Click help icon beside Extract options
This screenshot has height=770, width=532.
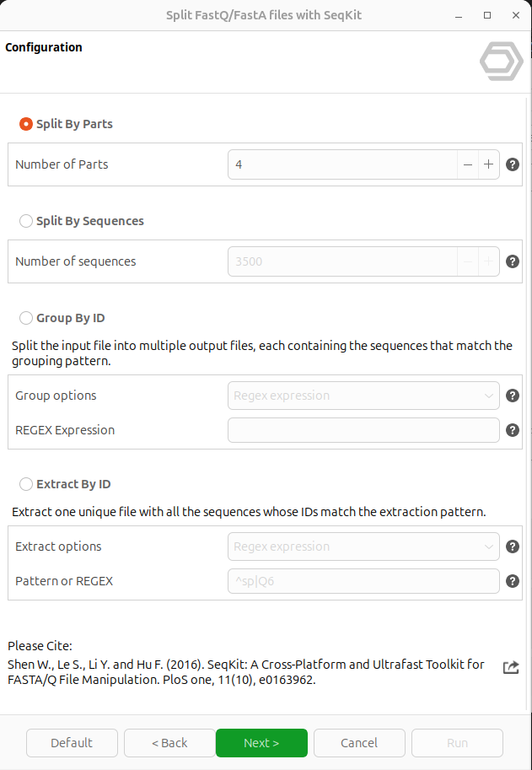coord(512,547)
